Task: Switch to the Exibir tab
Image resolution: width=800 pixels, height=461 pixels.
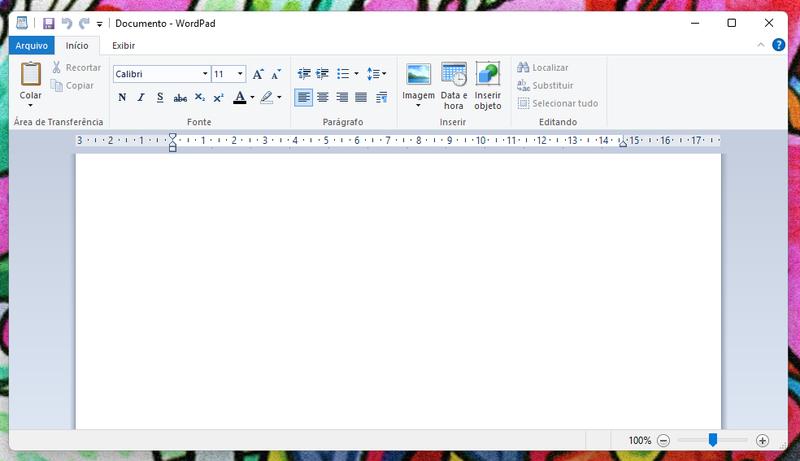Action: click(123, 45)
